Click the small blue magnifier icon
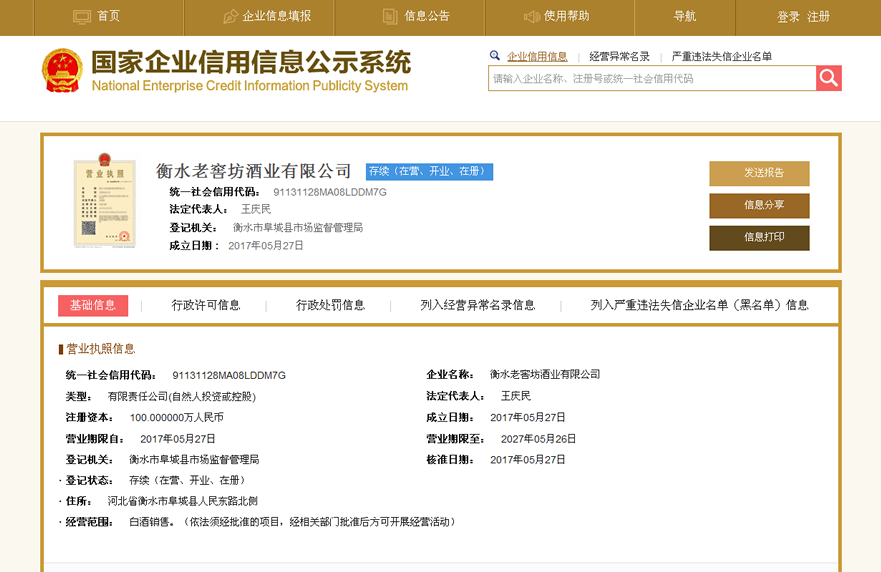881x572 pixels. click(494, 56)
